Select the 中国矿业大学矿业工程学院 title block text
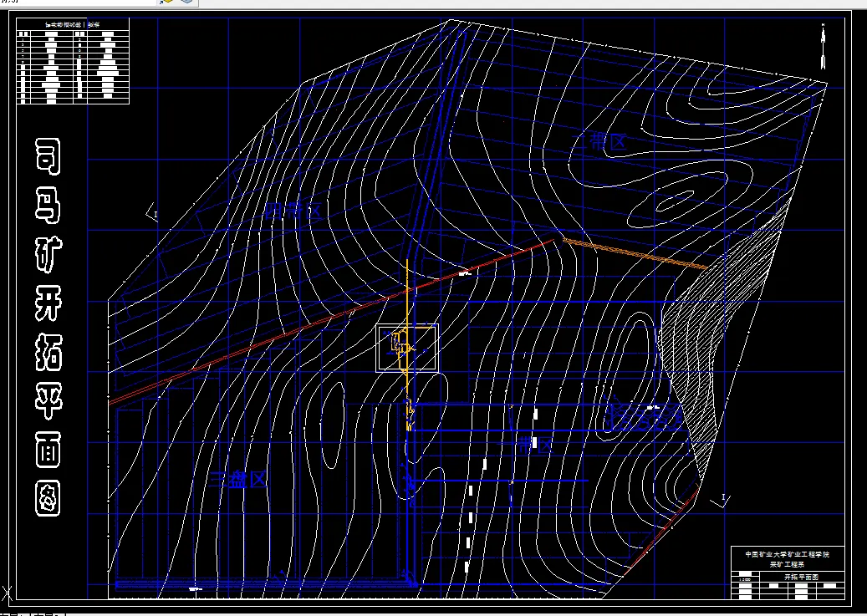 [x=787, y=554]
